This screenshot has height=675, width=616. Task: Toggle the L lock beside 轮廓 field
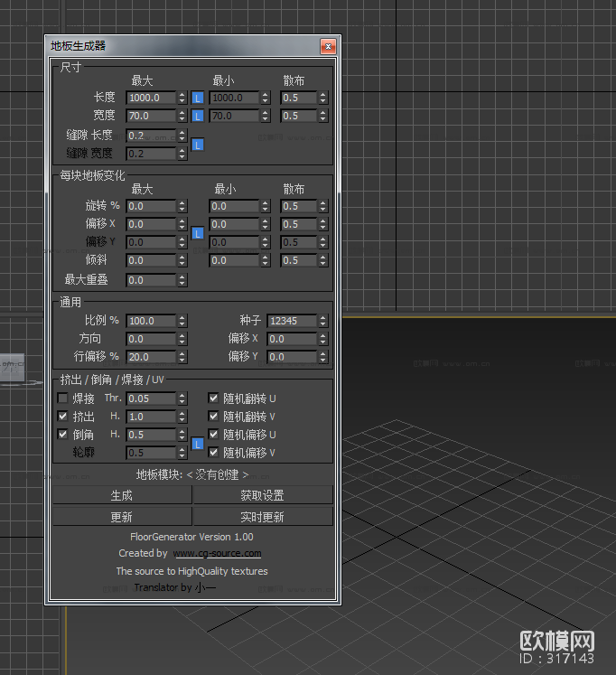(198, 444)
